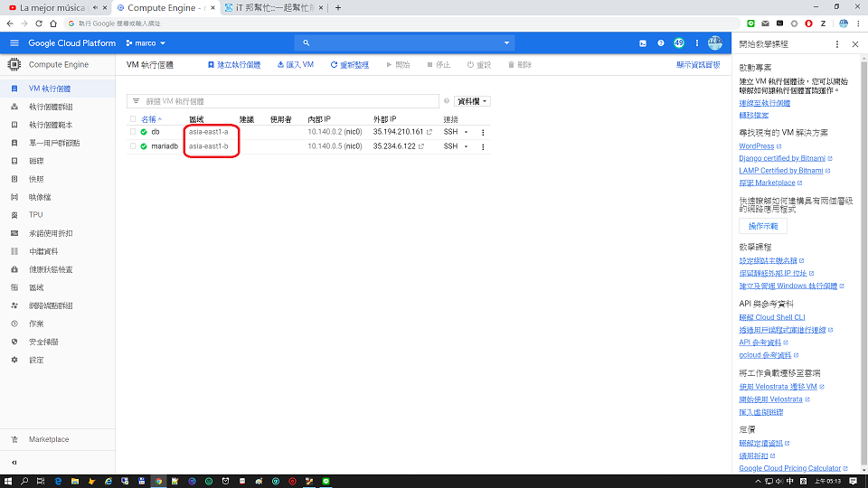Open the user account avatar

(714, 43)
